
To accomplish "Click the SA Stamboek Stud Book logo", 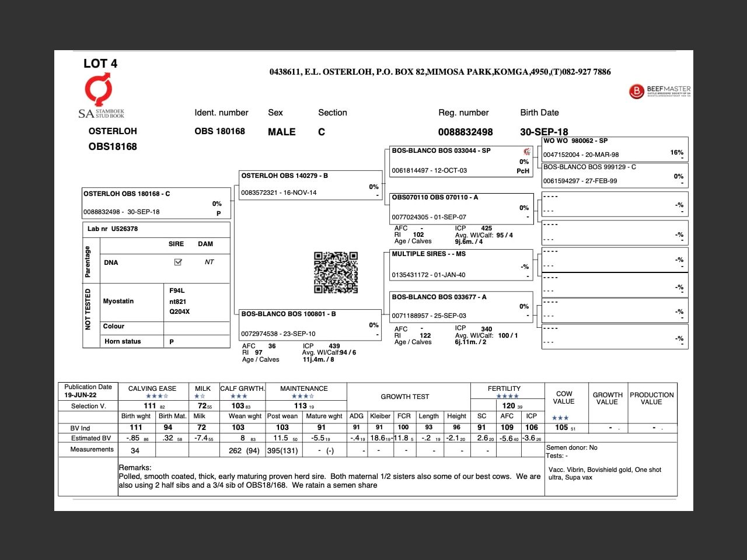I will tap(100, 97).
